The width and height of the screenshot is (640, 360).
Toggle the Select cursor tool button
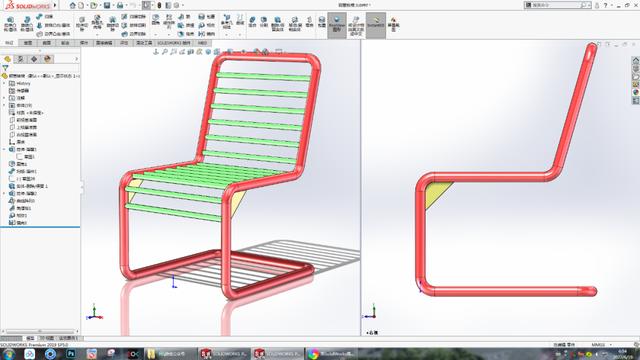(x=146, y=5)
